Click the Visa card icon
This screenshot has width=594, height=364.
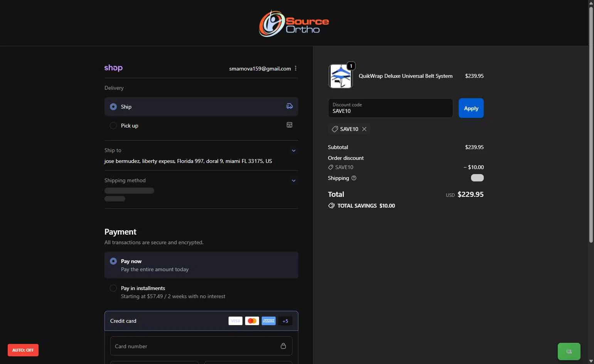(x=236, y=321)
